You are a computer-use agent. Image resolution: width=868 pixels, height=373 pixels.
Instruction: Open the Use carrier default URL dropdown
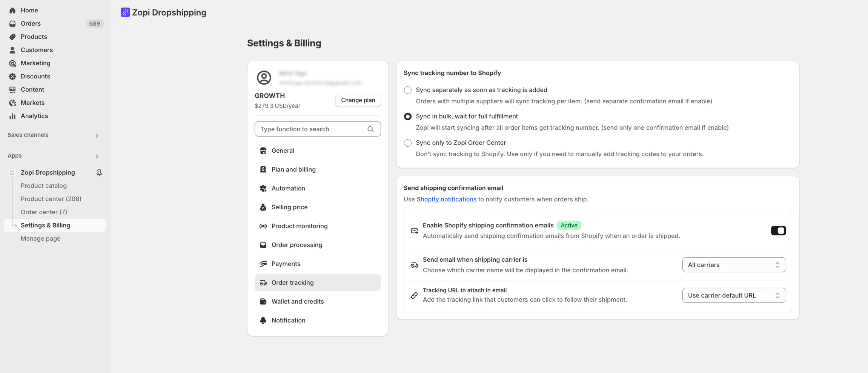734,295
